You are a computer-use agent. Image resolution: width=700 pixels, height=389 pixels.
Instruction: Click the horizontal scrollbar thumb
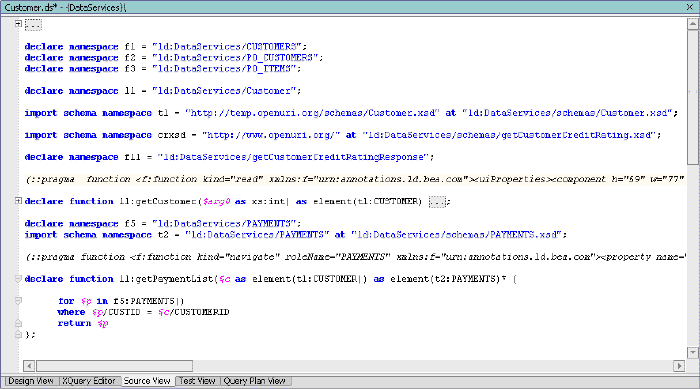coord(114,366)
